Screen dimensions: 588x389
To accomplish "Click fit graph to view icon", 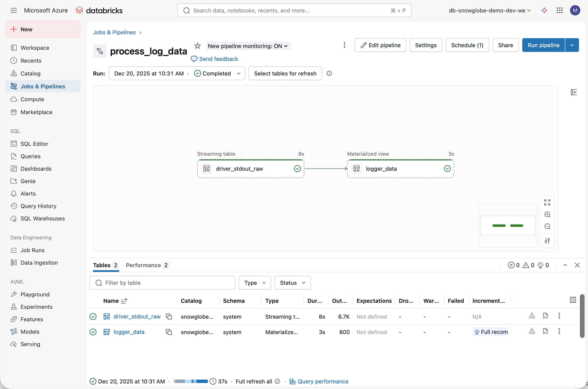I will pos(547,202).
